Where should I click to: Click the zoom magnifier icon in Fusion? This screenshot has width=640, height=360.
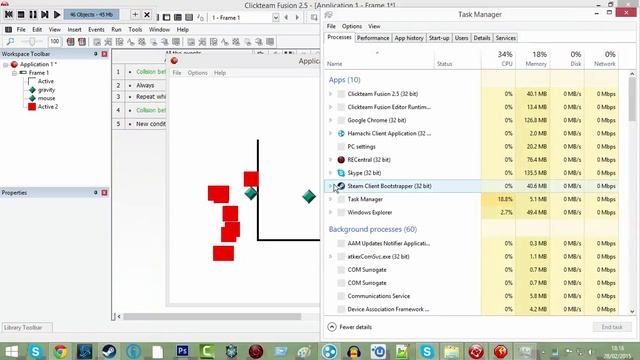pyautogui.click(x=10, y=42)
